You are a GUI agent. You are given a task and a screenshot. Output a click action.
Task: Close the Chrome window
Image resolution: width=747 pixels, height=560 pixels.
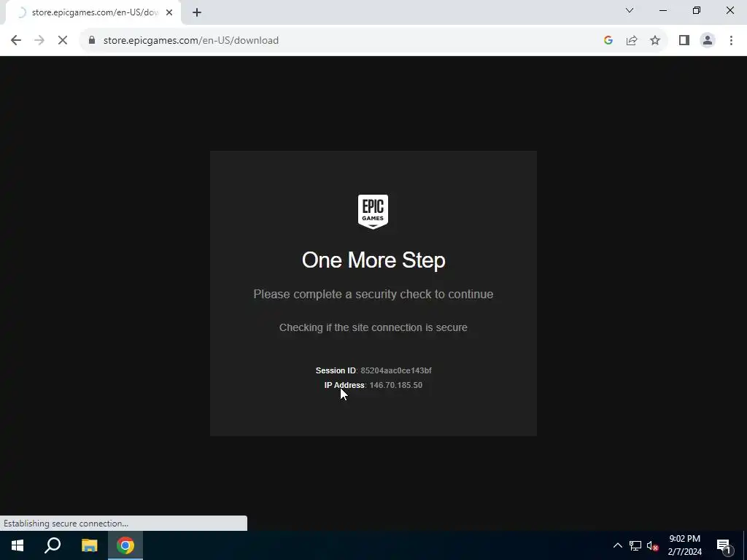(729, 10)
